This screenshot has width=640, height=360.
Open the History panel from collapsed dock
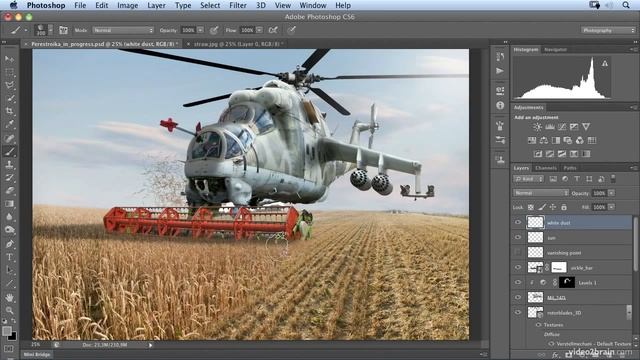[x=500, y=57]
